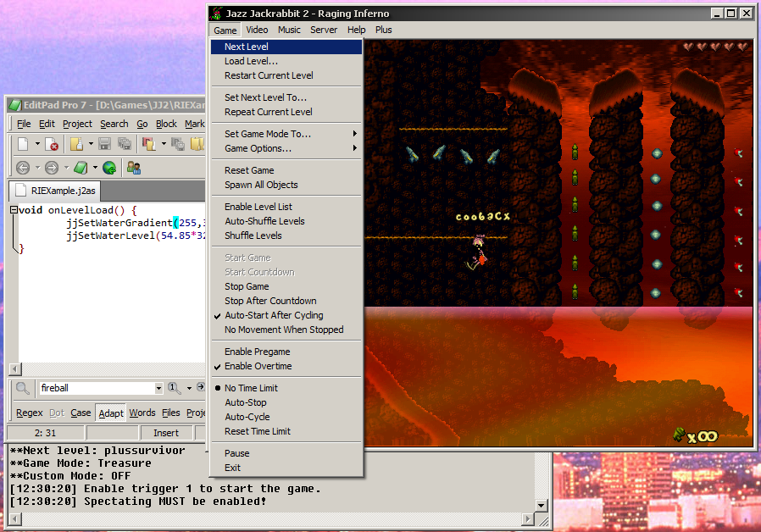761x532 pixels.
Task: Click magnifier search icon beside fireball field
Action: click(x=22, y=388)
